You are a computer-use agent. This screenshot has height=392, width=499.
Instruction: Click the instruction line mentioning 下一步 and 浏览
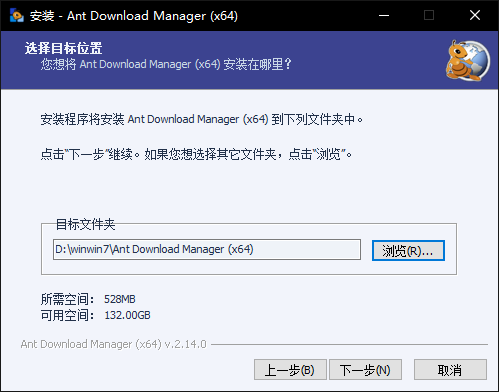click(196, 154)
